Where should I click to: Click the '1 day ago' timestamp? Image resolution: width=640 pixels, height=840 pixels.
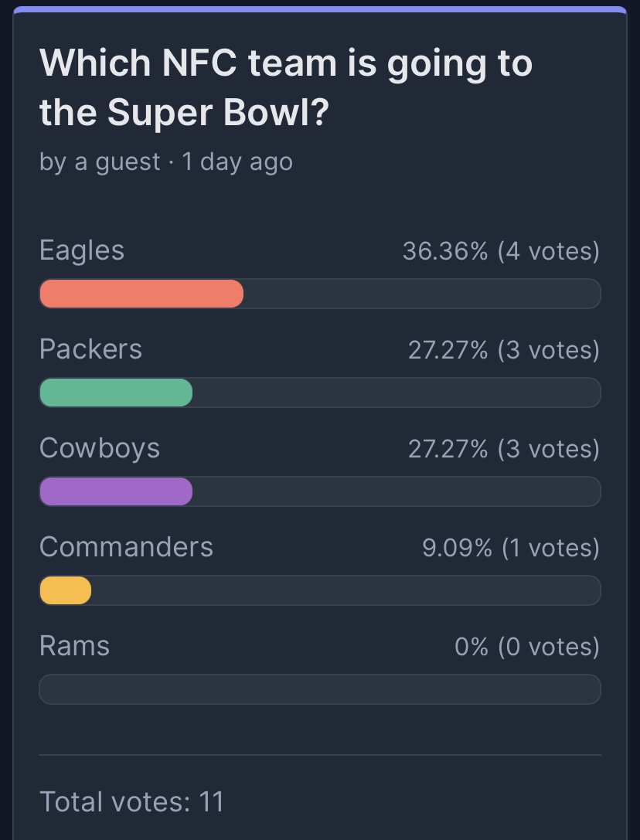pos(237,162)
